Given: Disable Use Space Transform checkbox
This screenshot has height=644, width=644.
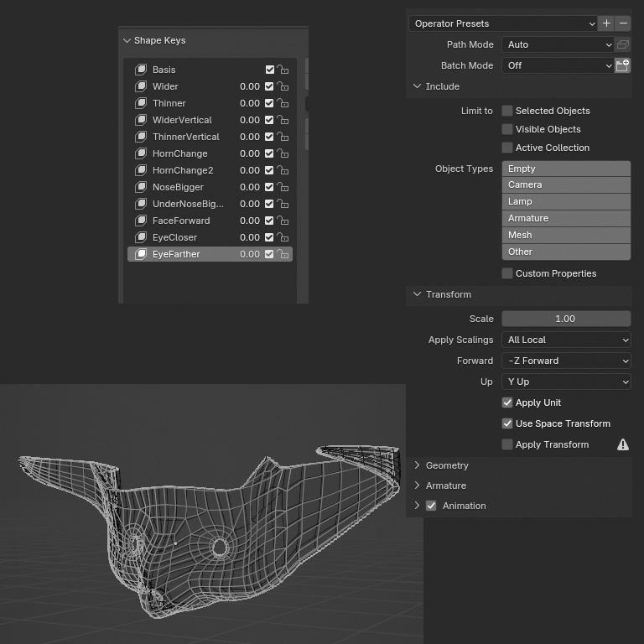Looking at the screenshot, I should pyautogui.click(x=507, y=423).
